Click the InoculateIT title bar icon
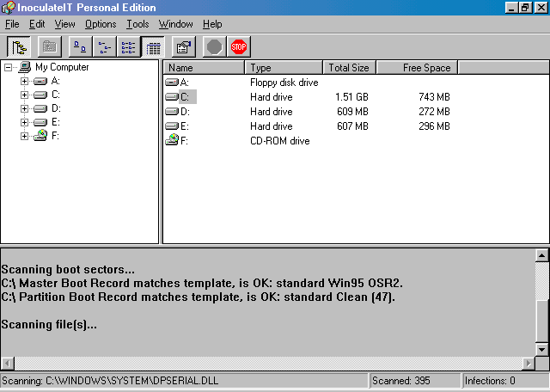This screenshot has height=392, width=550. click(9, 8)
